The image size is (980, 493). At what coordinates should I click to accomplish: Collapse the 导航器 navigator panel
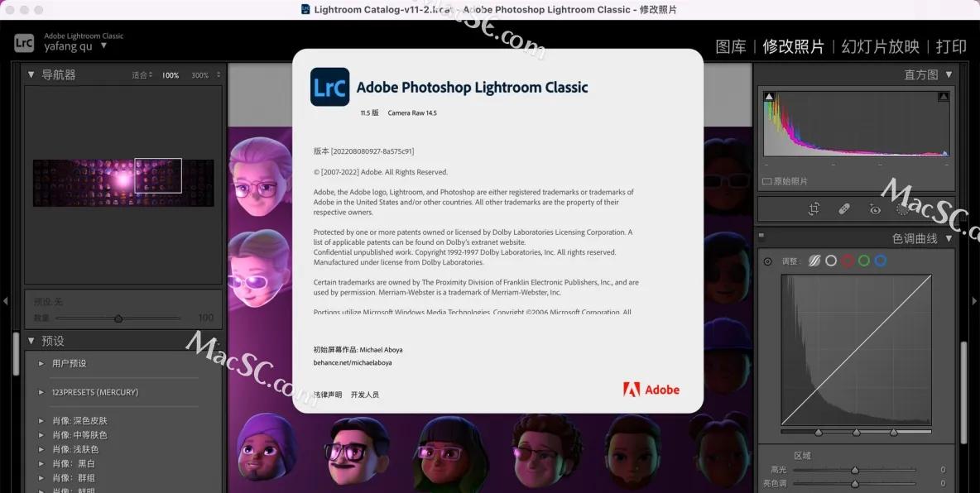click(x=31, y=74)
